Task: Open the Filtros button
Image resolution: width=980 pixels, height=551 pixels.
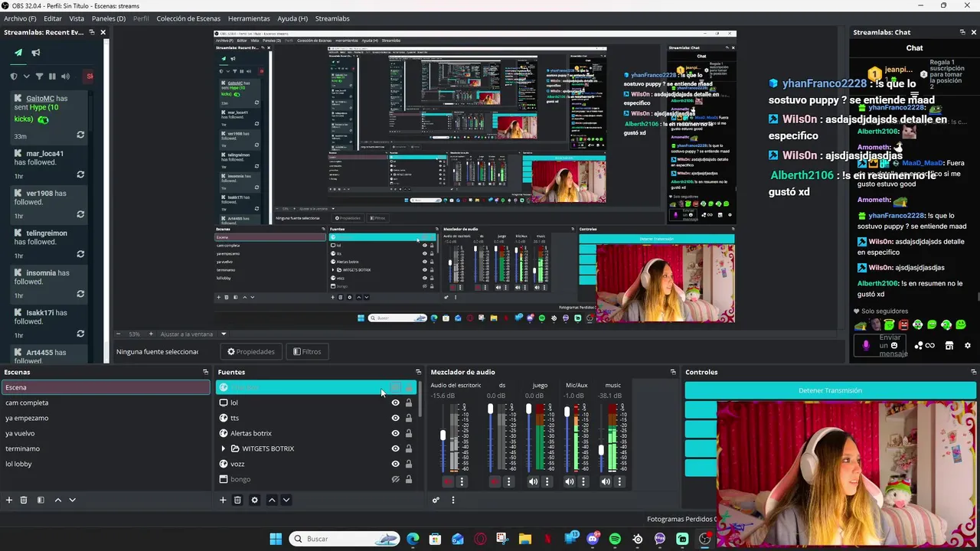Action: 306,351
